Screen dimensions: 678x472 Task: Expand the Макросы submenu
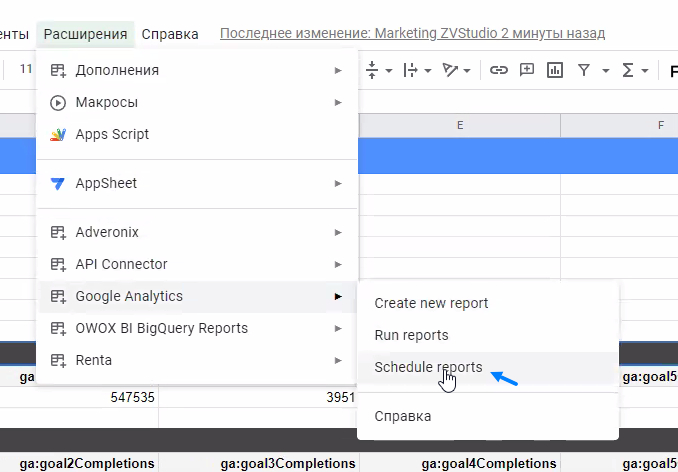(106, 102)
